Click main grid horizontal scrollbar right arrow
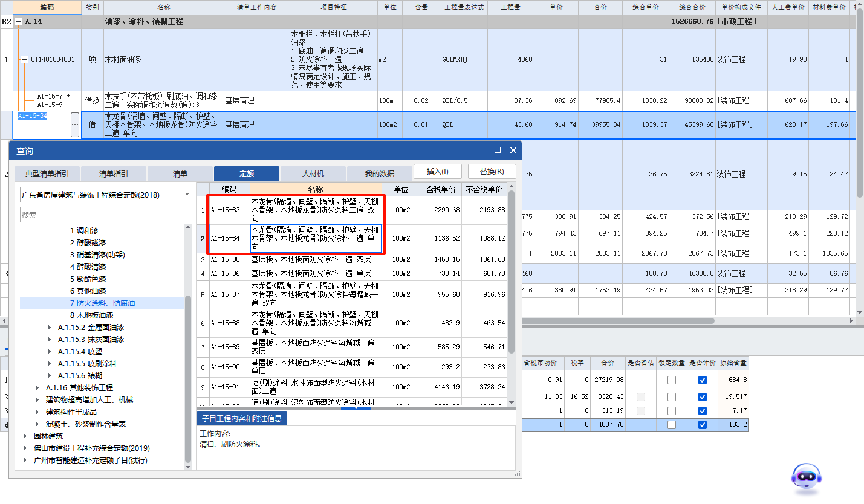 852,321
